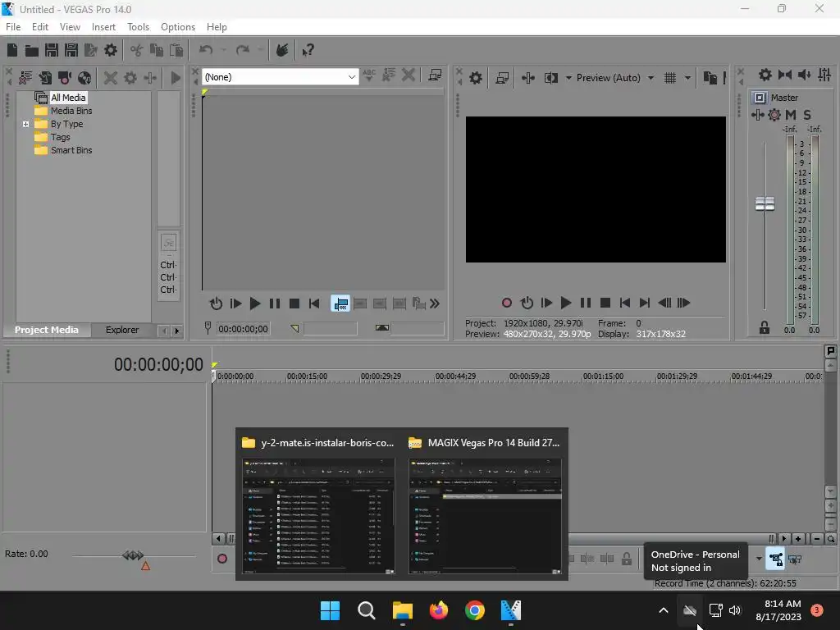Open the File menu
840x630 pixels.
13,27
